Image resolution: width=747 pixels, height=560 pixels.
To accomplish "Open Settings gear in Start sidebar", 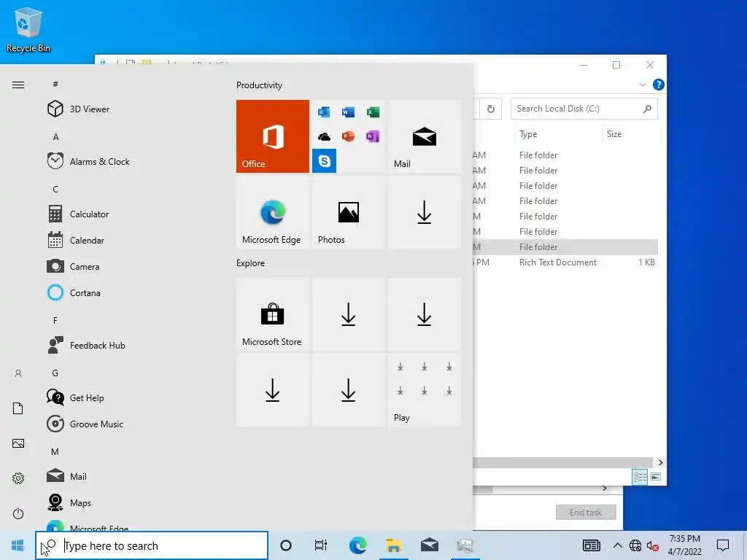I will click(18, 478).
